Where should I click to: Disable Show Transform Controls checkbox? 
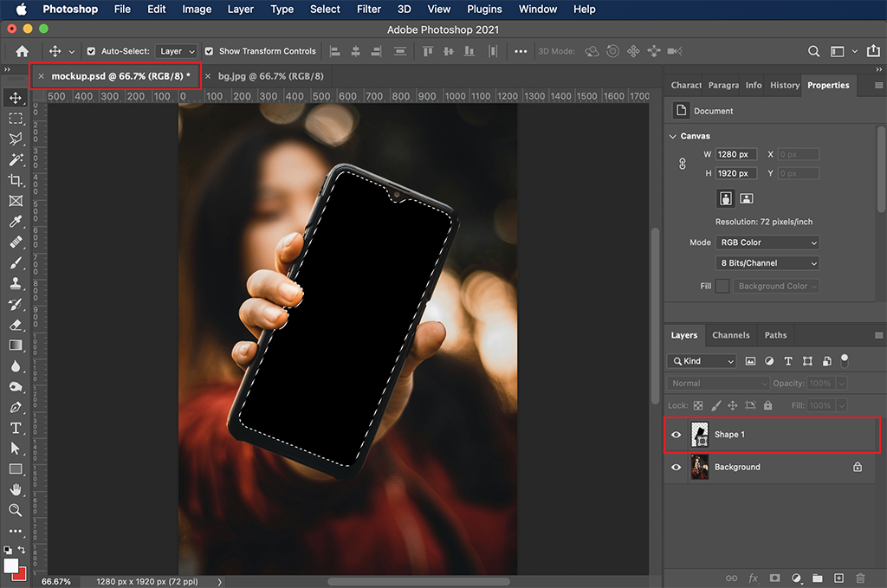tap(209, 51)
